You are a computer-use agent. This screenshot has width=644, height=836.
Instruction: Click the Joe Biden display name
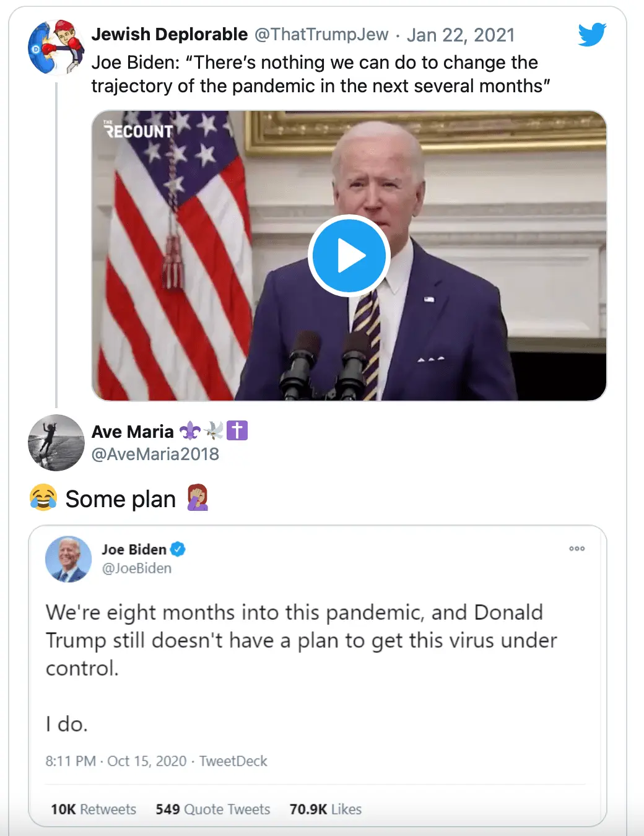pos(134,549)
